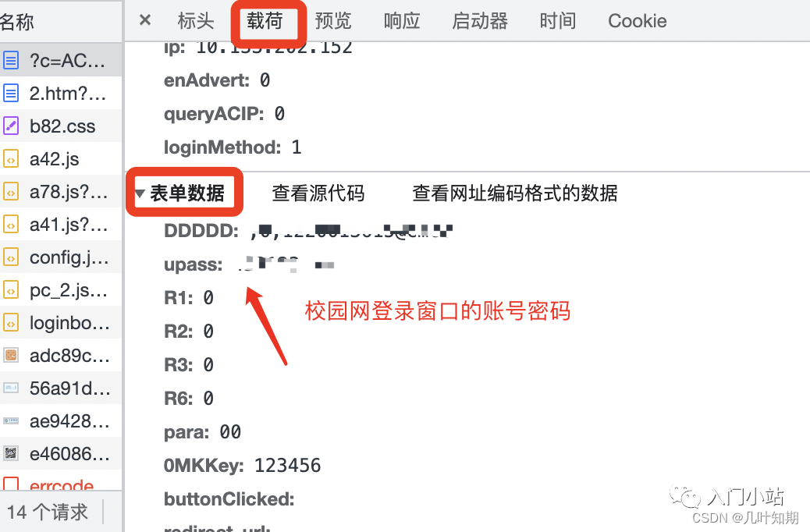Image resolution: width=810 pixels, height=532 pixels.
Task: Click the a42.js script icon
Action: pyautogui.click(x=11, y=159)
